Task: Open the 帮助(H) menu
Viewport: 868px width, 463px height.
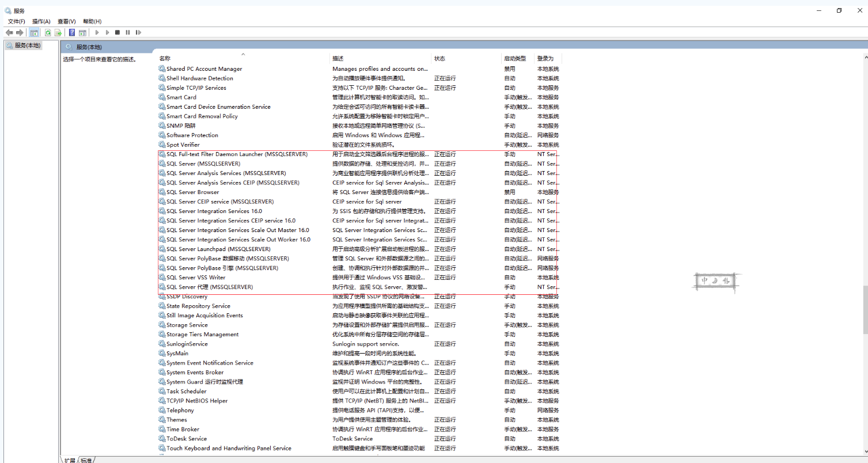Action: [x=92, y=21]
